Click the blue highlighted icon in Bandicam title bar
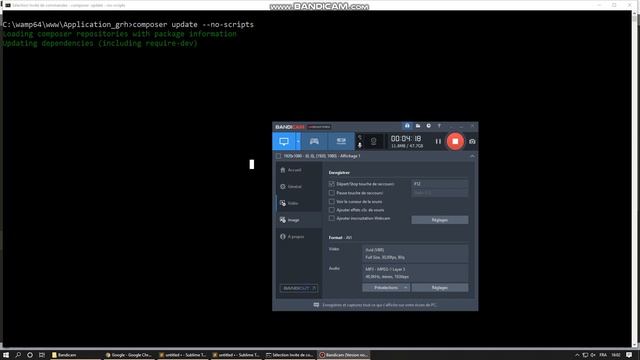This screenshot has height=360, width=640. point(407,126)
